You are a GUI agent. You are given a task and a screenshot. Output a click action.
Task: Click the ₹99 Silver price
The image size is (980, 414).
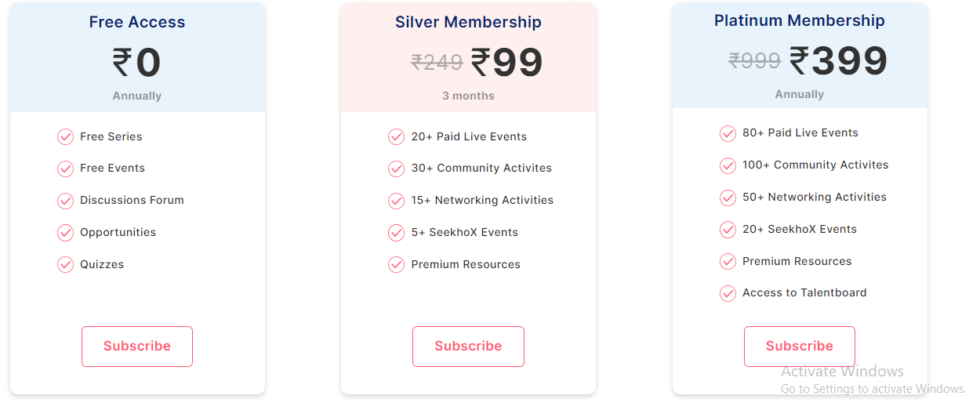click(506, 63)
